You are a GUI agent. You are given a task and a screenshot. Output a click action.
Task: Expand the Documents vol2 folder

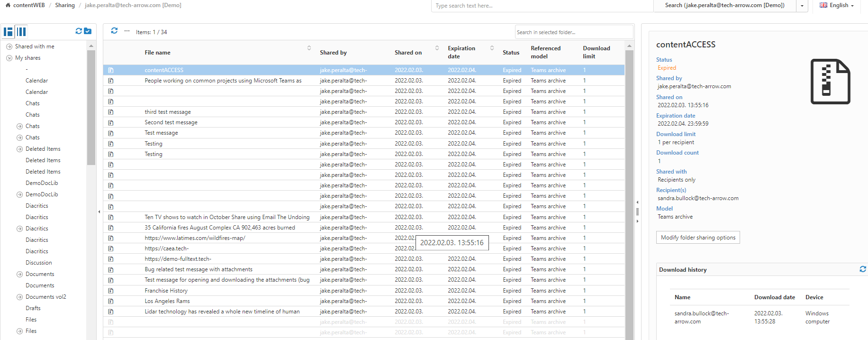19,297
